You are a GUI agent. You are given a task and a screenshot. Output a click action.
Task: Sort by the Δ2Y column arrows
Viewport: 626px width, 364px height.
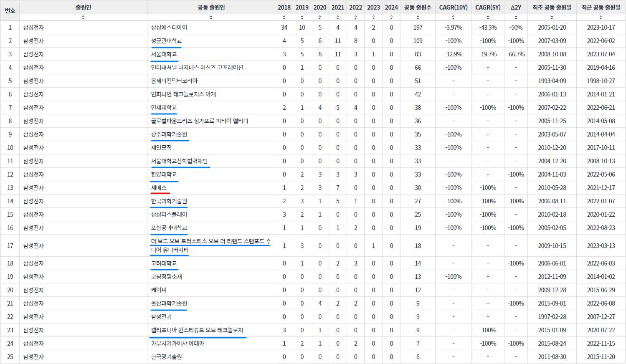point(516,18)
